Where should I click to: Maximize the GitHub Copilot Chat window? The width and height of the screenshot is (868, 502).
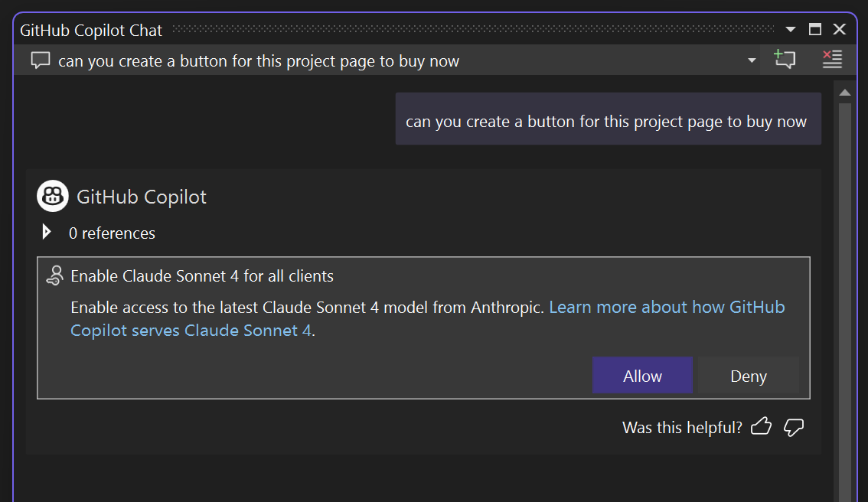[x=815, y=30]
